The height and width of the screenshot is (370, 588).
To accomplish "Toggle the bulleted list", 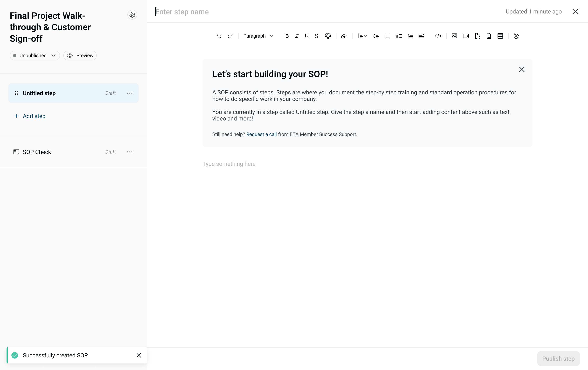I will 387,36.
